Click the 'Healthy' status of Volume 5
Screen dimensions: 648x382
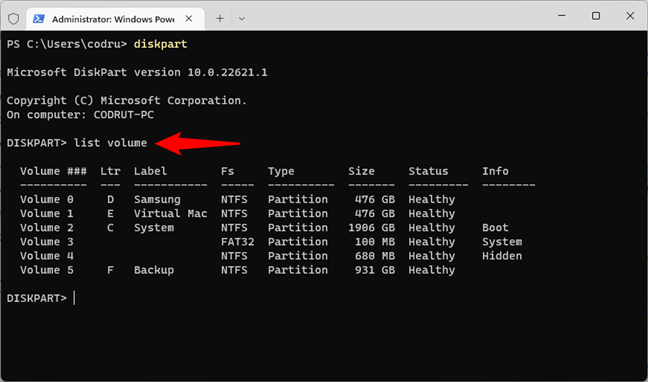[431, 270]
